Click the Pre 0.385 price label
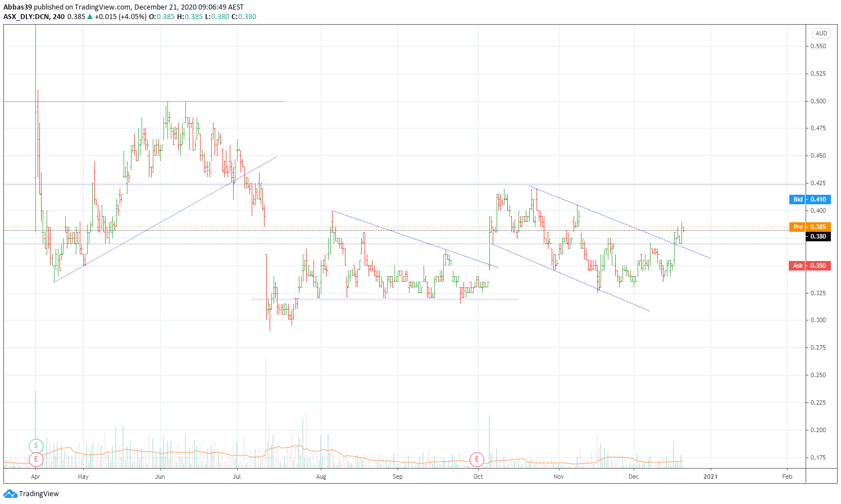 [x=810, y=227]
